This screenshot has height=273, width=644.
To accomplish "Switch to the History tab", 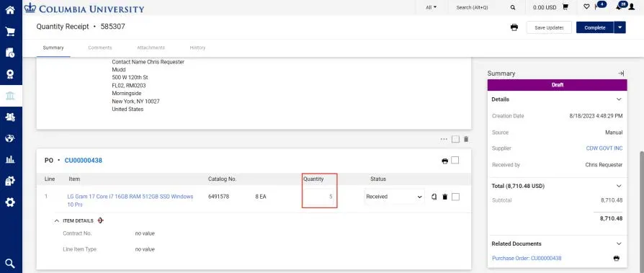I will 197,48.
